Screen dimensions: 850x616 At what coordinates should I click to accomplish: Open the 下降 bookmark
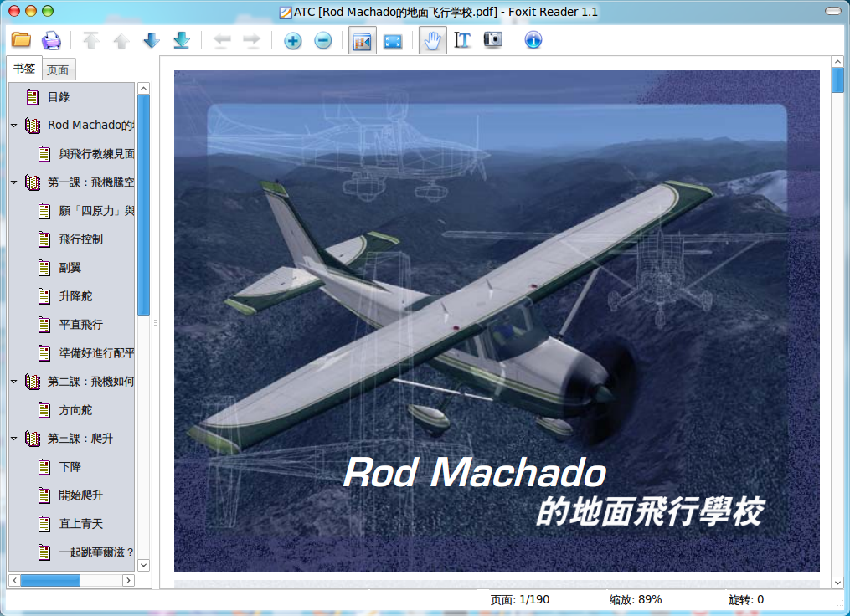(70, 466)
